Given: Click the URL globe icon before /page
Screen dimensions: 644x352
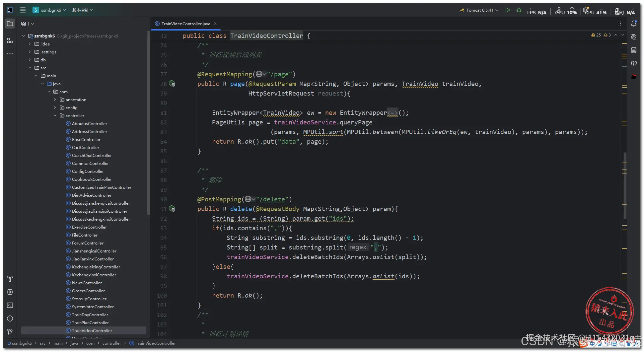Looking at the screenshot, I should 261,74.
